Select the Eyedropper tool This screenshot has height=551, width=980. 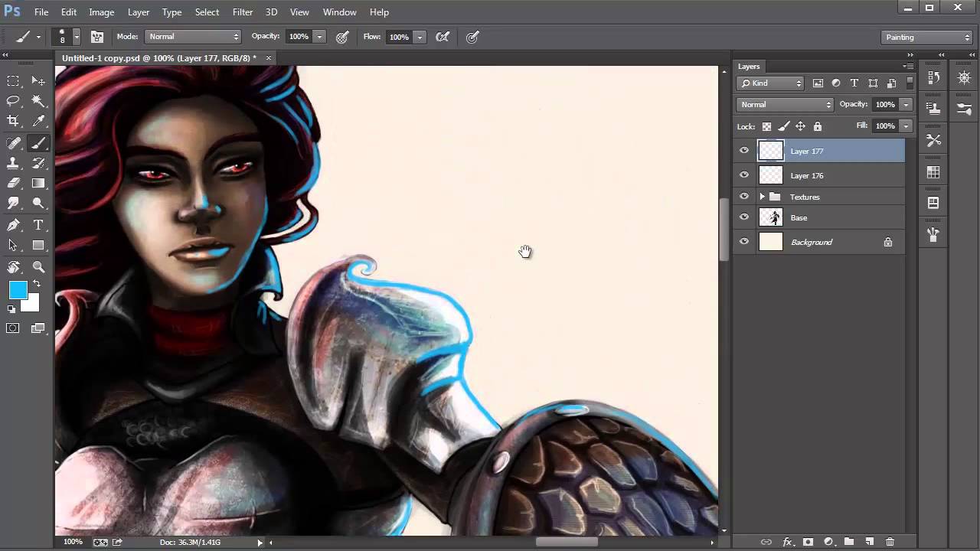click(38, 121)
